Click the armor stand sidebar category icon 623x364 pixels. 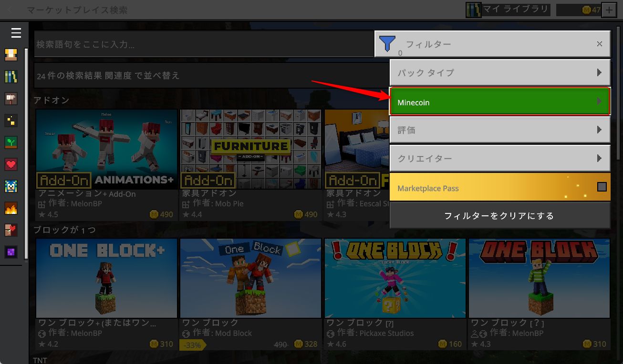click(11, 54)
